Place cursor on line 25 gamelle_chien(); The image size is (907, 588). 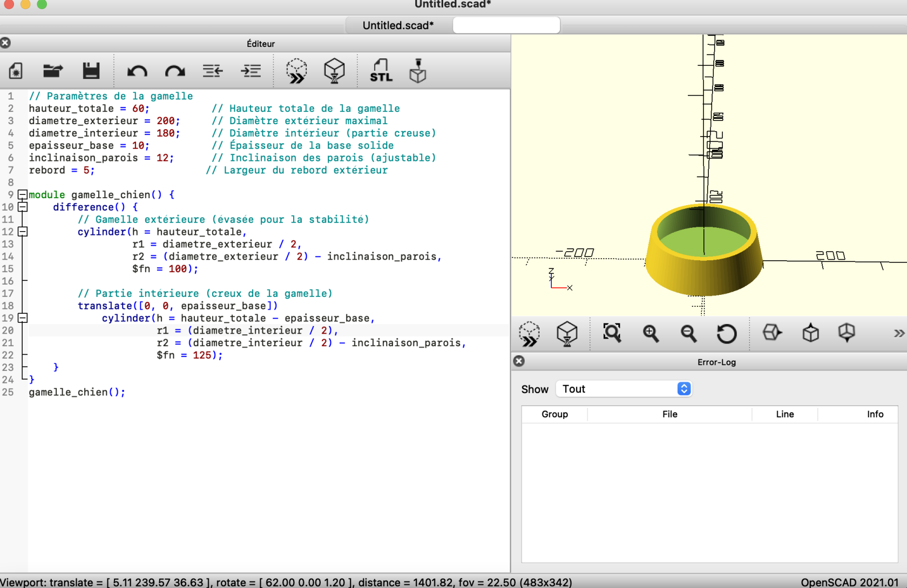(77, 392)
